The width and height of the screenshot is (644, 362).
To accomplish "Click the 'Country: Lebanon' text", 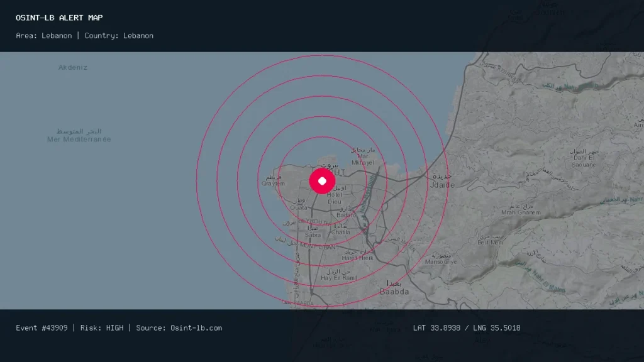I will (x=119, y=36).
